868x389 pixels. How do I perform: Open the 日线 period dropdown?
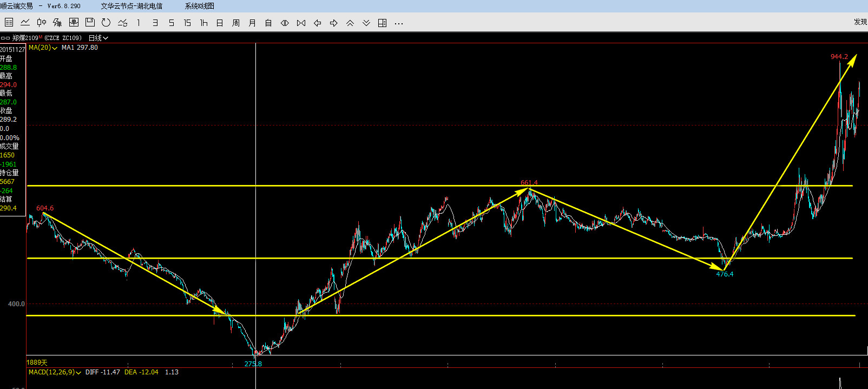click(98, 38)
